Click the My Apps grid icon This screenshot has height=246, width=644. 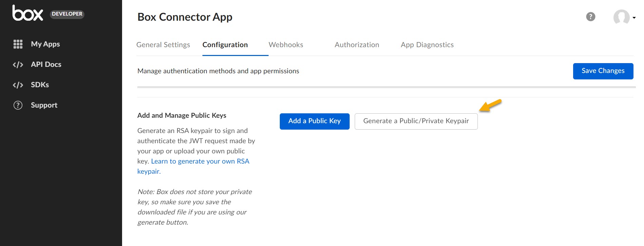click(x=18, y=44)
